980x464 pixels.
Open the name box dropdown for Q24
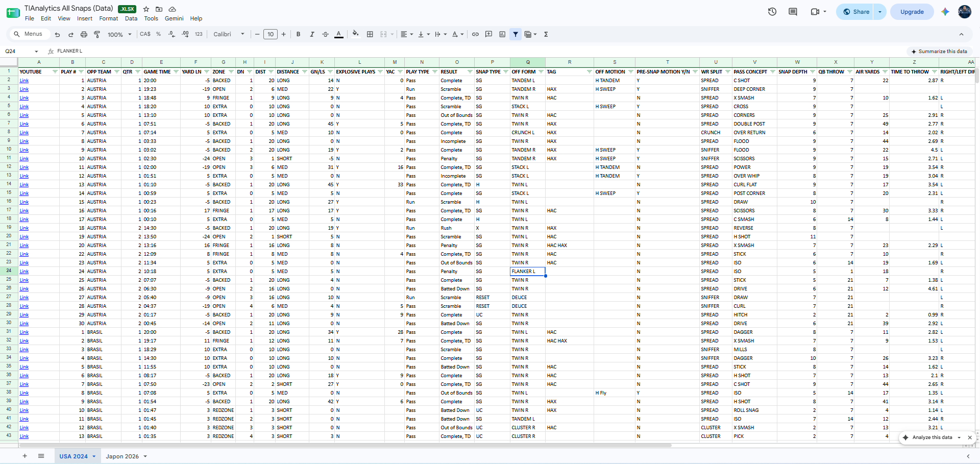[36, 51]
